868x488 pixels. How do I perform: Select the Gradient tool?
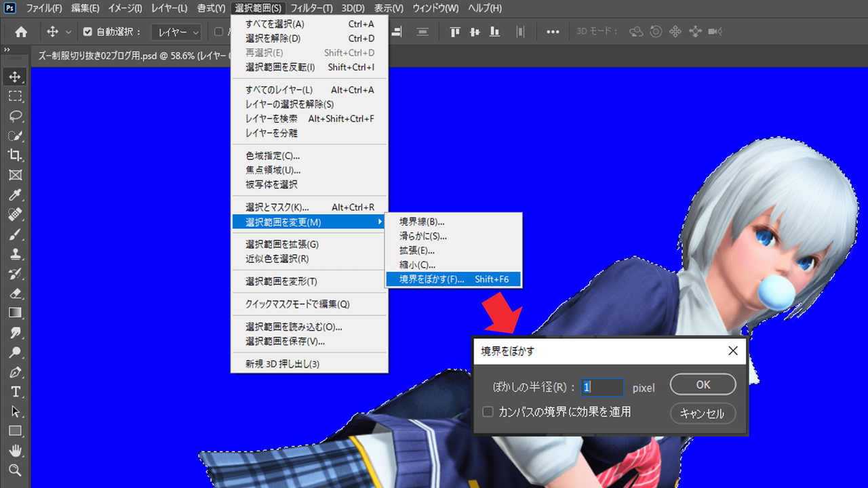(x=15, y=313)
